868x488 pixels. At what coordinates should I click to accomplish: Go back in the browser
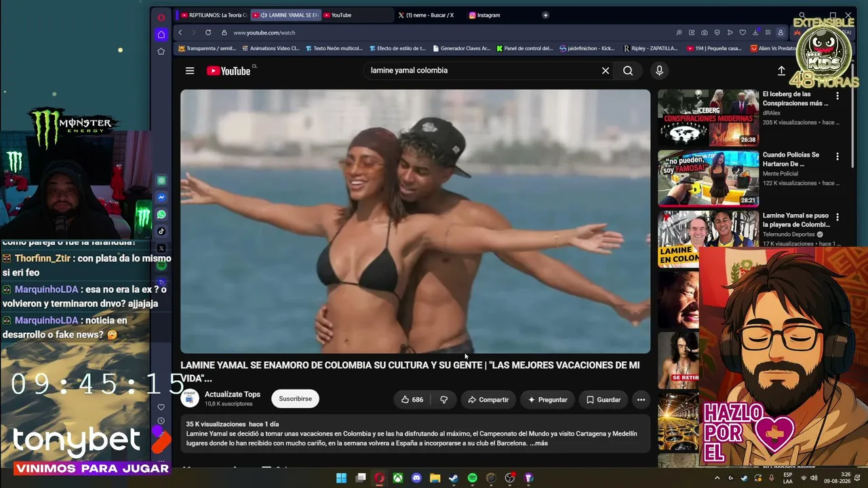point(180,33)
